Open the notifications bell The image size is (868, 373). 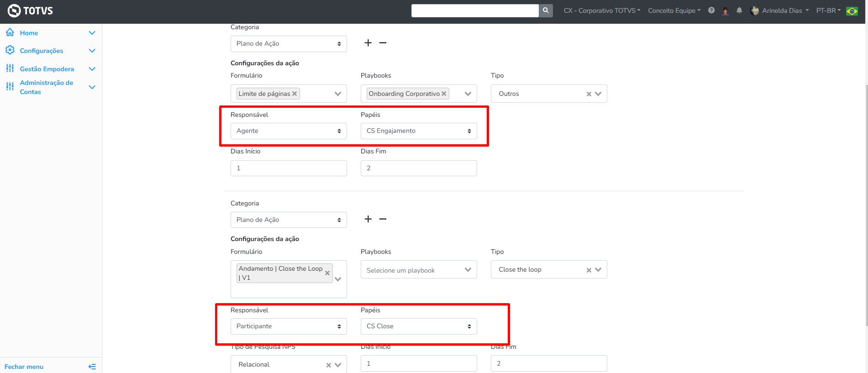[739, 11]
